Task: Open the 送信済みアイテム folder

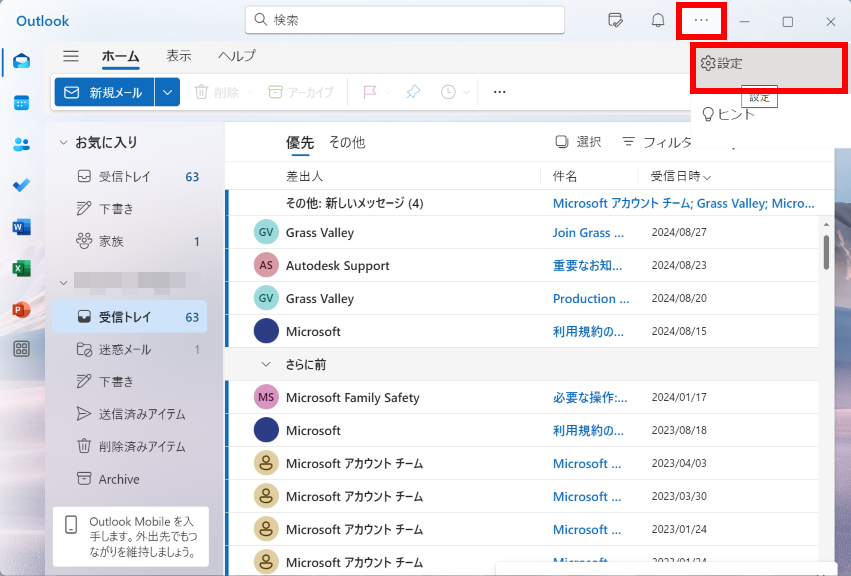Action: [130, 414]
